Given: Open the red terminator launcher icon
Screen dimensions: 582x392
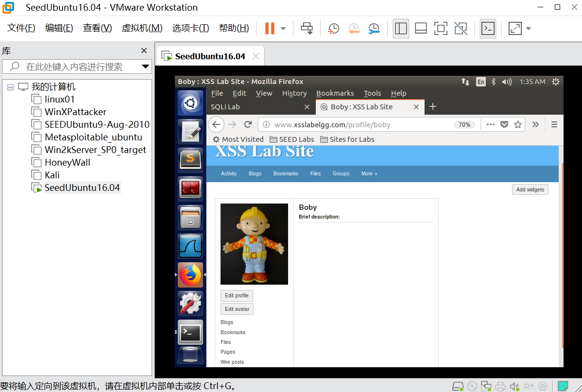Looking at the screenshot, I should (x=190, y=188).
